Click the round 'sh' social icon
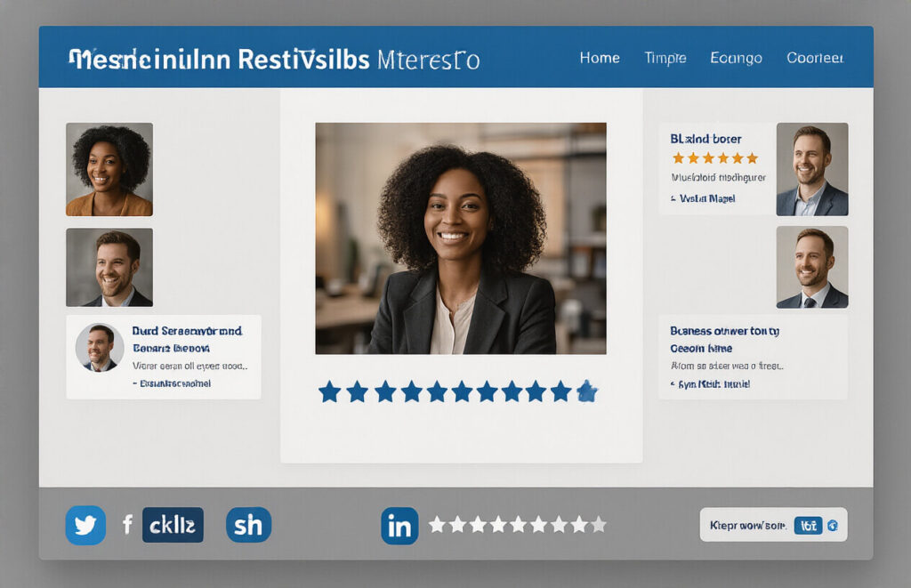Viewport: 911px width, 588px height. coord(248,525)
